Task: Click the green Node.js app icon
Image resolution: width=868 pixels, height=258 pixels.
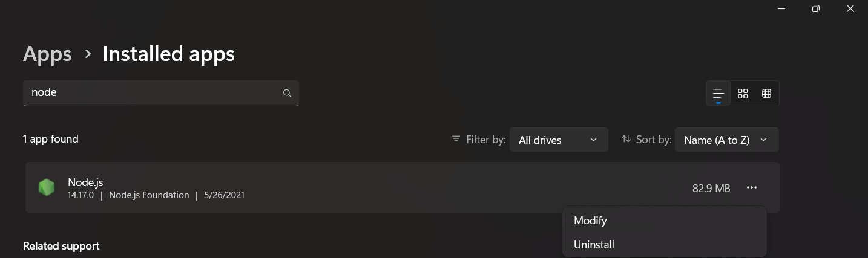Action: (47, 187)
